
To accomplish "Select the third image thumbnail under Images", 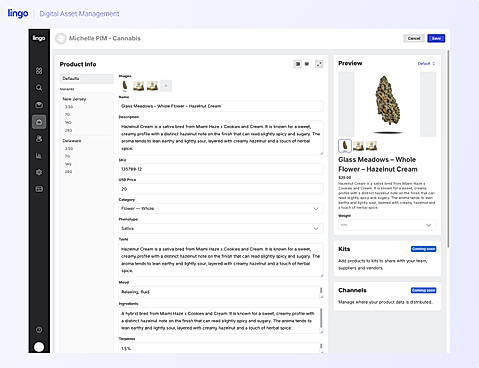I will pos(152,86).
